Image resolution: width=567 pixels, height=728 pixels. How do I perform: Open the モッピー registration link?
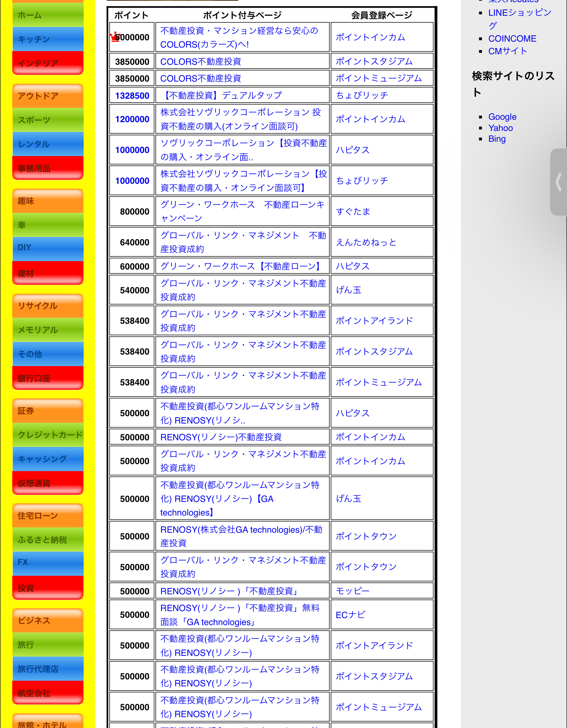(353, 591)
